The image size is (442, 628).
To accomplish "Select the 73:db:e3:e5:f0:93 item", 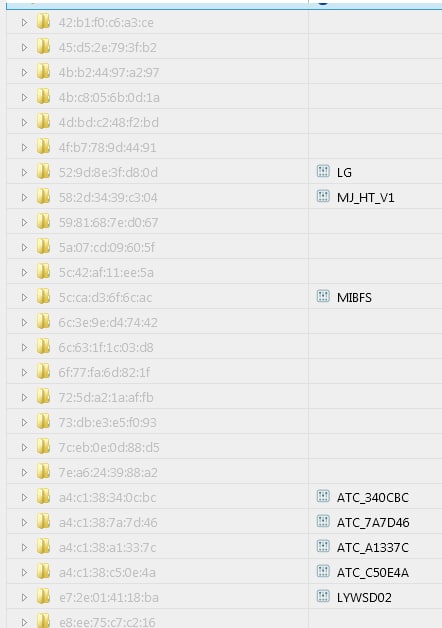I will [107, 422].
